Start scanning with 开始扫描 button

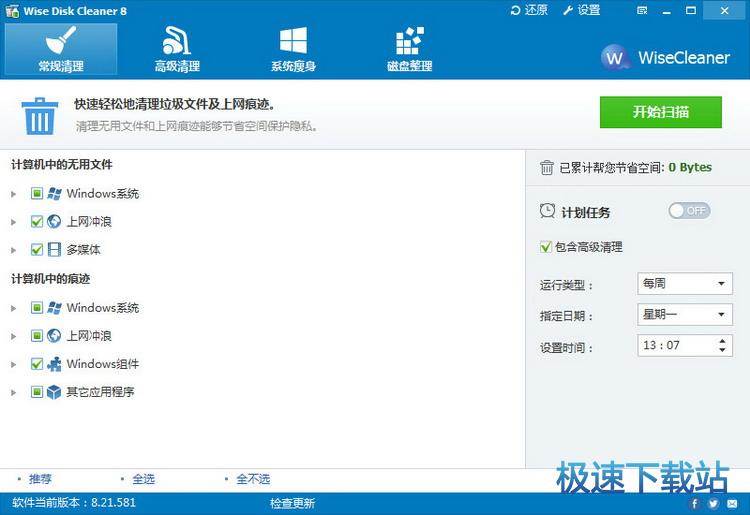pyautogui.click(x=661, y=112)
